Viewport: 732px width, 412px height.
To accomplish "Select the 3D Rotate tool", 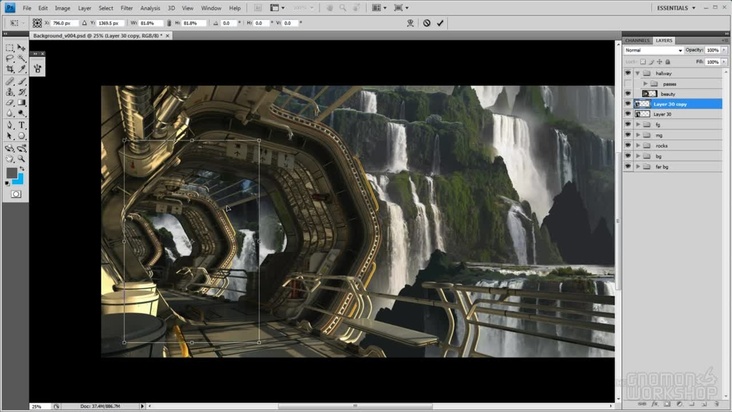I will click(x=10, y=148).
